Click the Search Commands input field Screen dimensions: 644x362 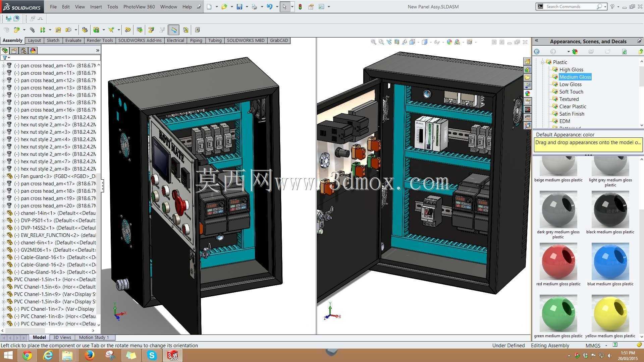pyautogui.click(x=570, y=7)
